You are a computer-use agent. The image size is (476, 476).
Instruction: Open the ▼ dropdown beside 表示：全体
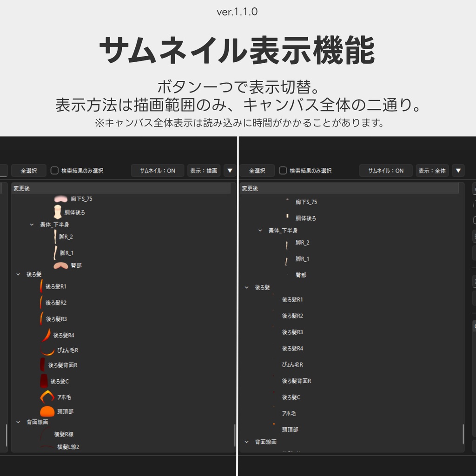click(x=458, y=171)
